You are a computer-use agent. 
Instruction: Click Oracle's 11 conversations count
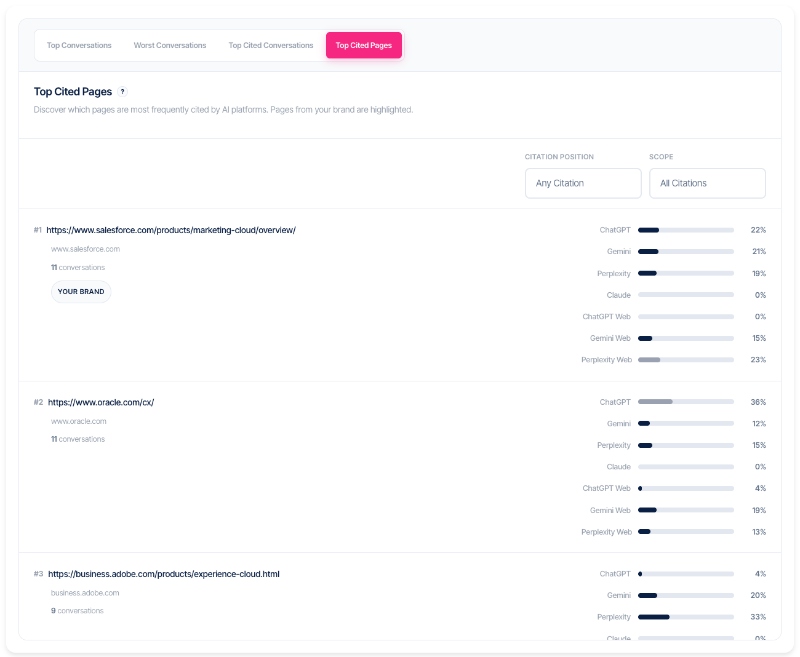(78, 439)
